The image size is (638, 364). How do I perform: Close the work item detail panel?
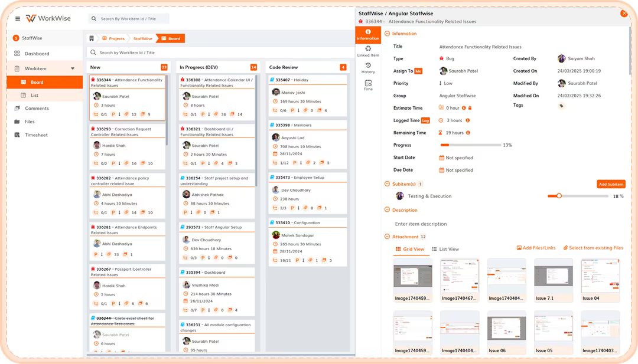pyautogui.click(x=624, y=14)
